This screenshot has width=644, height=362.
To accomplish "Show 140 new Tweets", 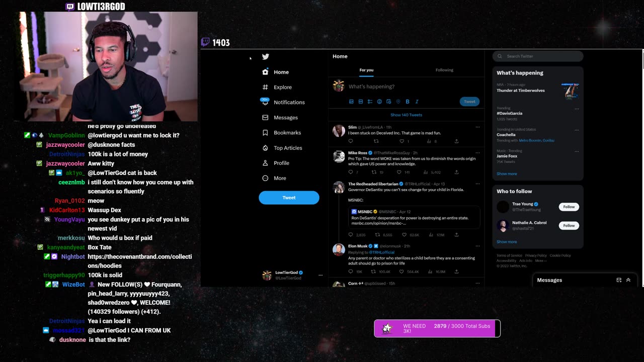I will point(406,115).
